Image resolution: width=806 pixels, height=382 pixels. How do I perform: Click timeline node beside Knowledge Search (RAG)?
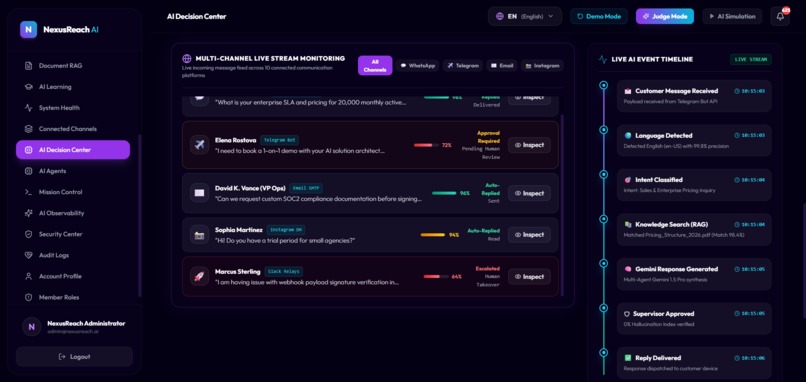click(x=604, y=220)
